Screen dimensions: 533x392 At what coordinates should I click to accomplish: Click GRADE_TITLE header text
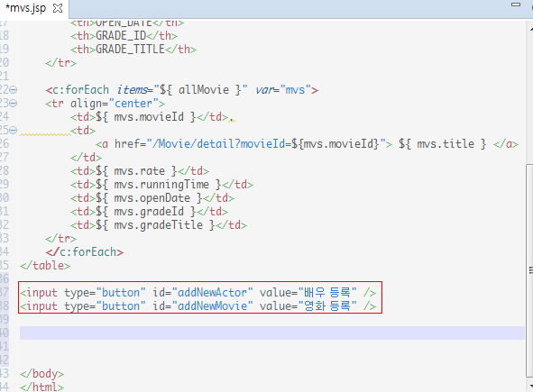click(x=130, y=50)
